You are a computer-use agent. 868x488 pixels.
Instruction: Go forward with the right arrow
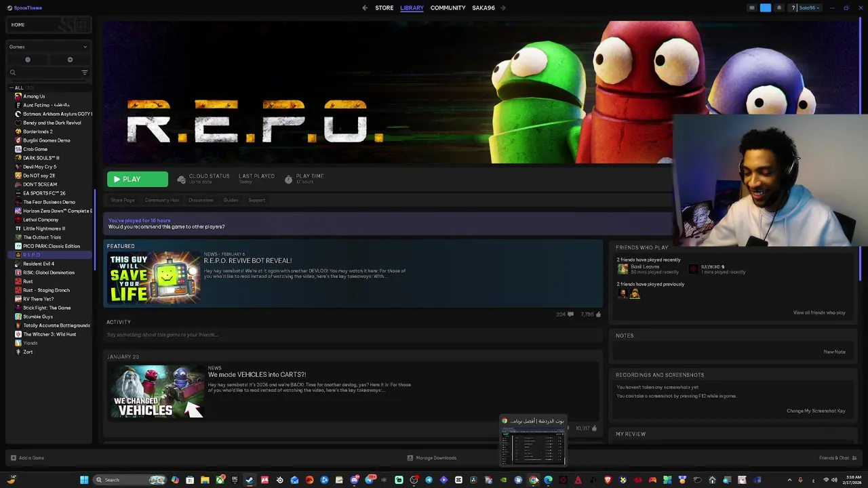click(x=503, y=8)
